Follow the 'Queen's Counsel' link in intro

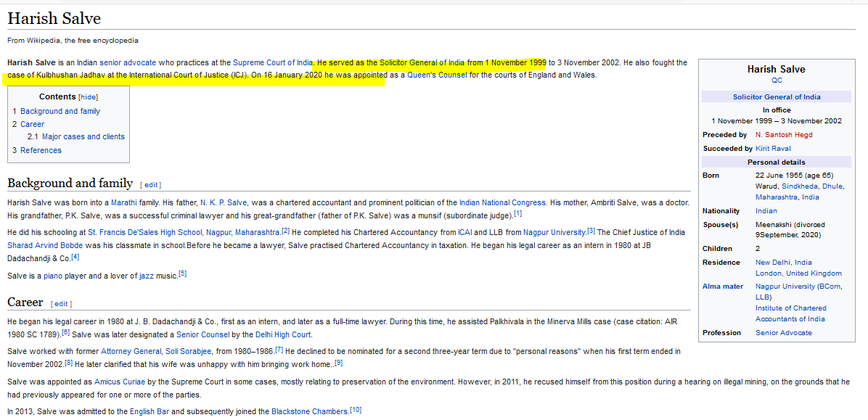tap(438, 75)
